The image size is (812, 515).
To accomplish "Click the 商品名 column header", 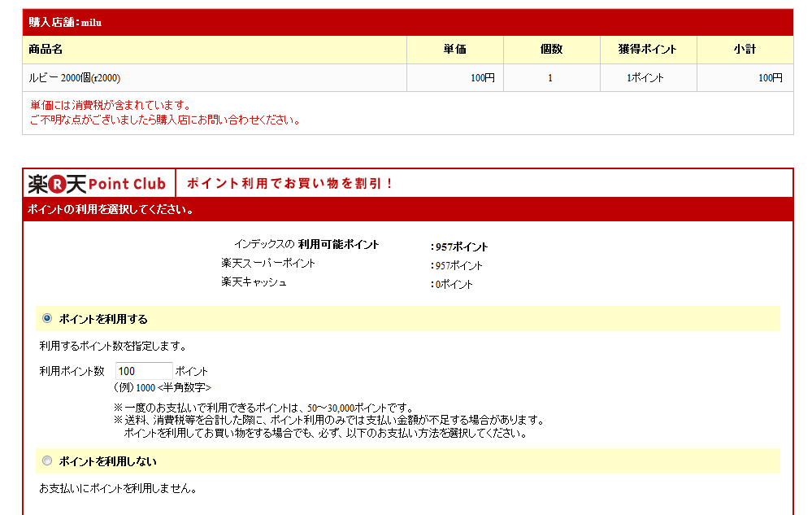I will 46,50.
